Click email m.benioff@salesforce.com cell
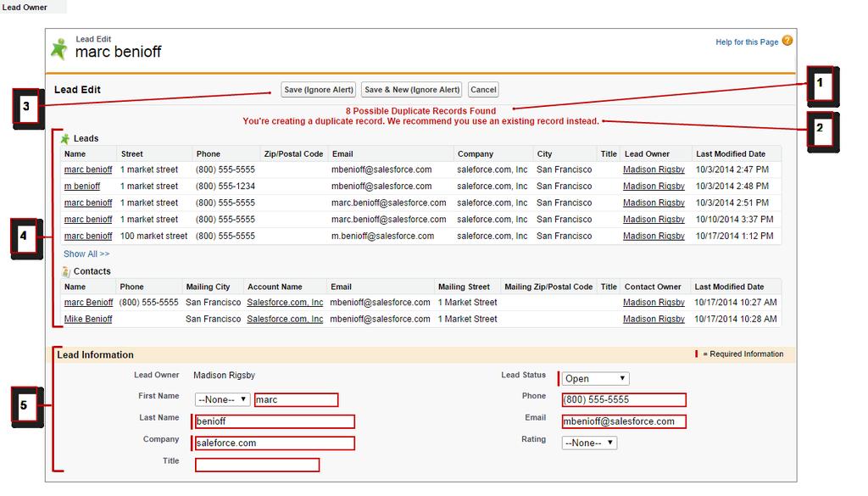Screen dimensions: 868x496 pyautogui.click(x=382, y=236)
